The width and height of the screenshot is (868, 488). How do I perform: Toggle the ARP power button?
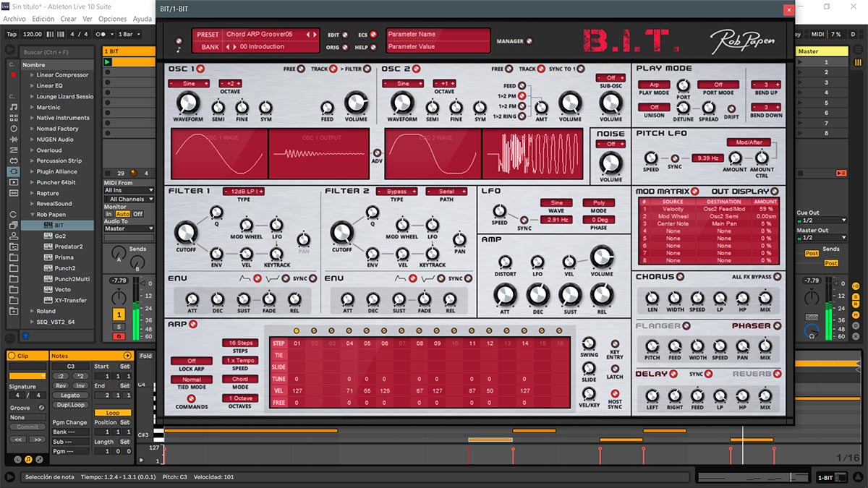[x=193, y=324]
